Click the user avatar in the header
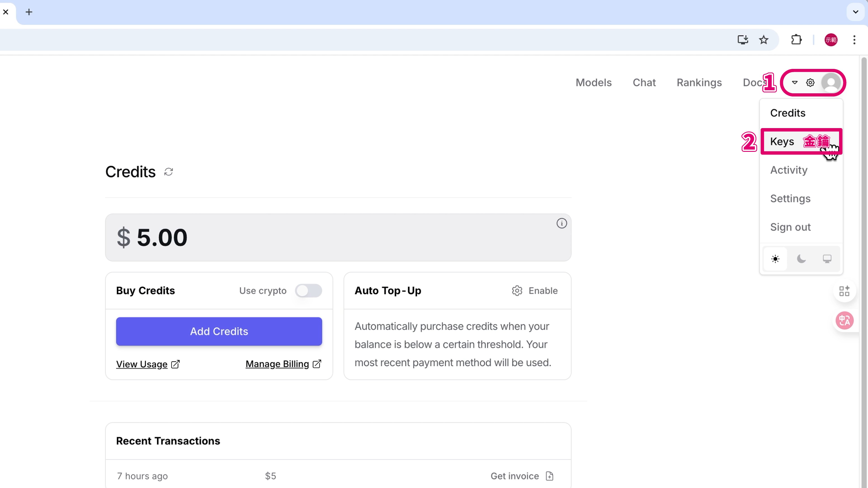 pyautogui.click(x=831, y=82)
